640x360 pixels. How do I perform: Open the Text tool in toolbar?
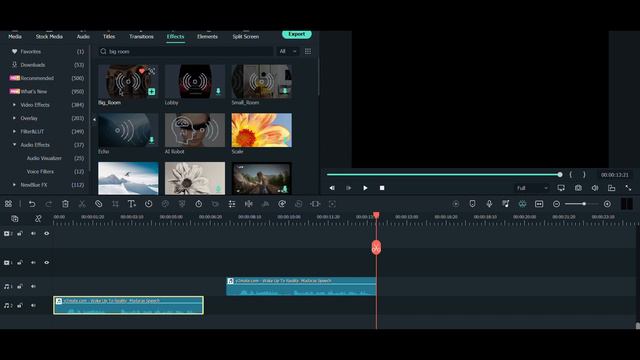pos(131,204)
